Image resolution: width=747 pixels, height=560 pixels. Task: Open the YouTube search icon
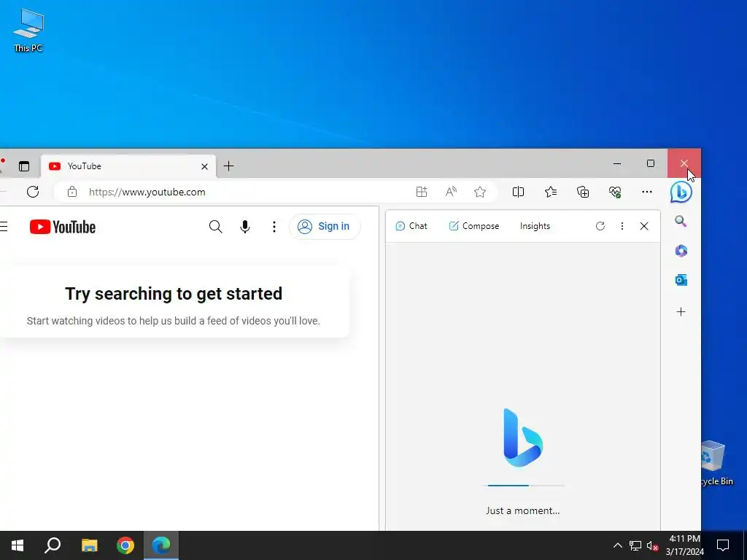coord(216,227)
